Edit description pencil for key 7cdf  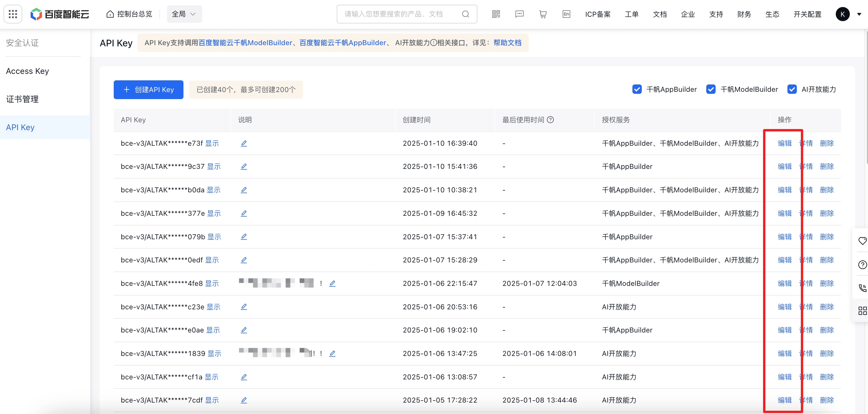coord(244,400)
